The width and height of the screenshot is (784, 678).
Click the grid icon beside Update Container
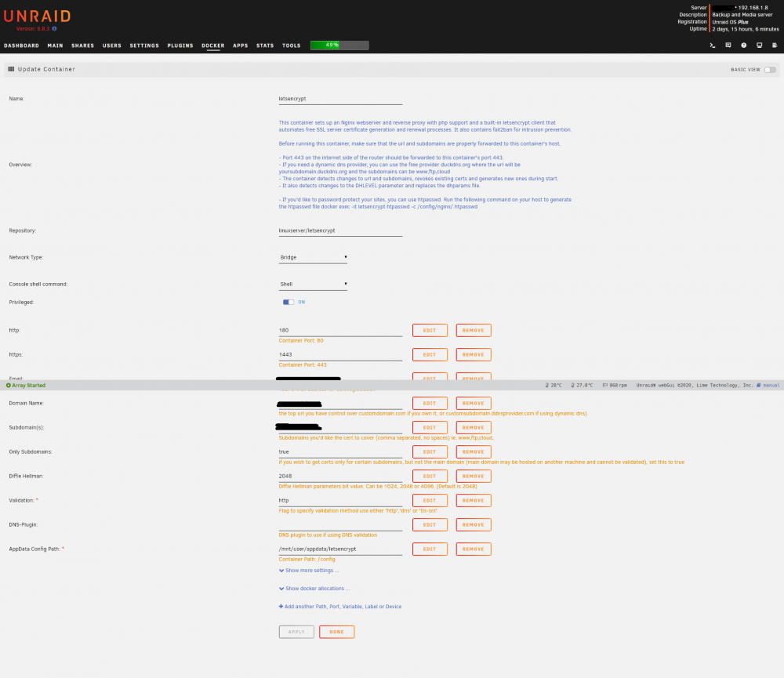(11, 69)
